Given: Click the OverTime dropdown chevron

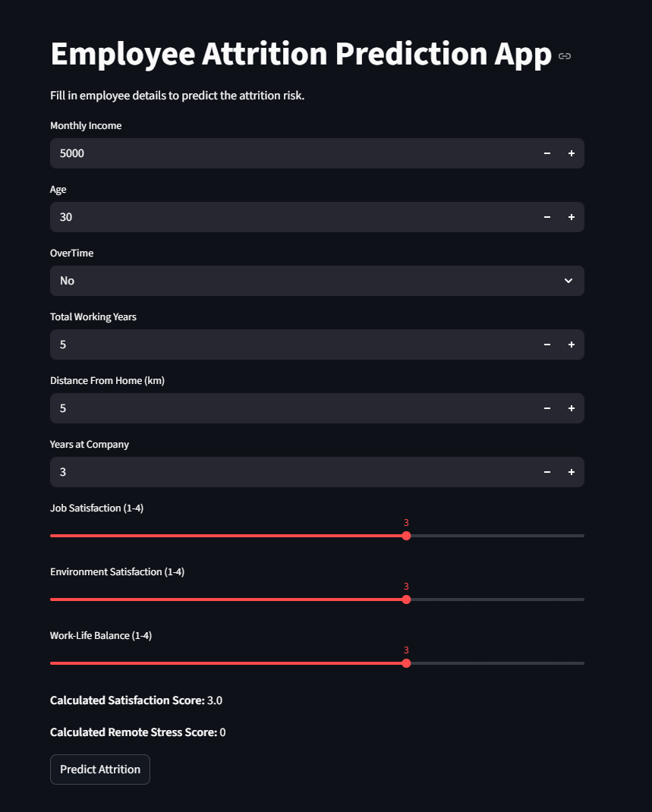Looking at the screenshot, I should (568, 281).
